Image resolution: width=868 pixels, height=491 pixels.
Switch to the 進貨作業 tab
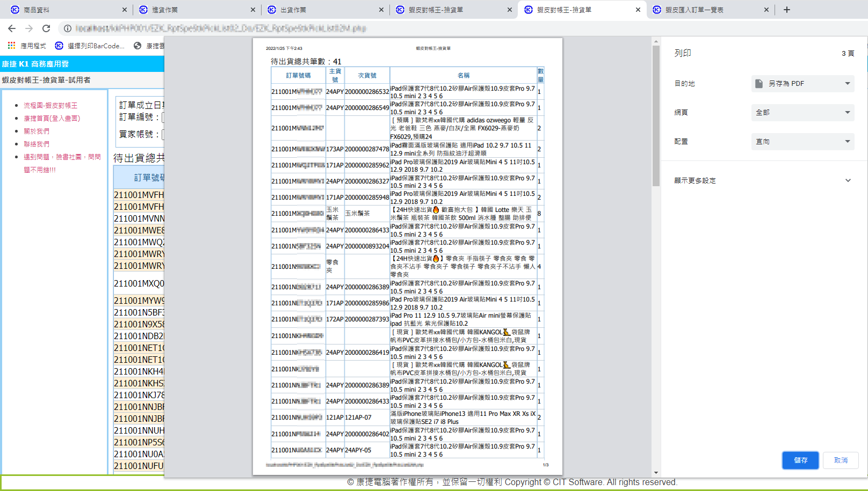click(193, 10)
